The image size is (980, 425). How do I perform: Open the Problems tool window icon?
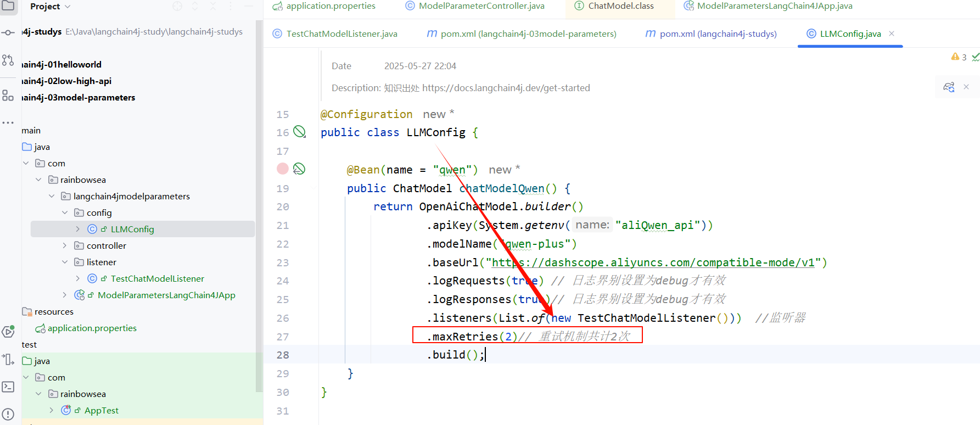tap(8, 414)
